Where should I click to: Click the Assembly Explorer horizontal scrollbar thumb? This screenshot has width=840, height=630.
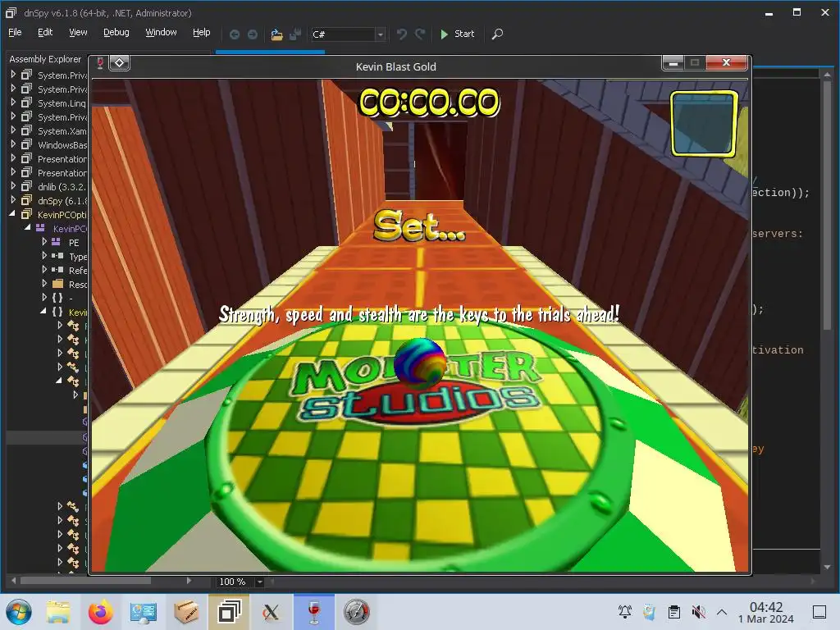(x=85, y=580)
